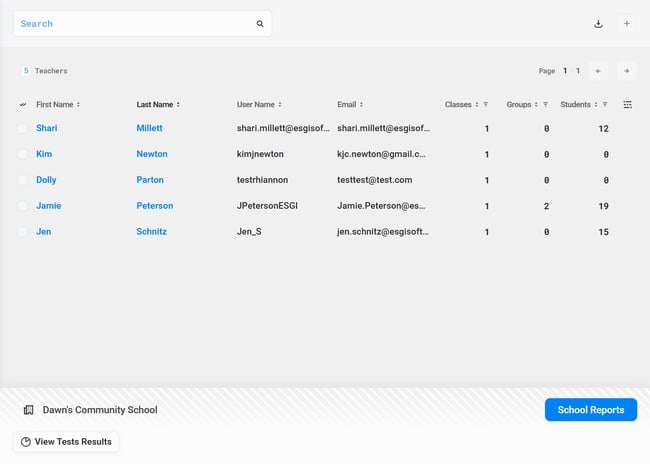
Task: Click View Tests Results button
Action: (x=66, y=442)
